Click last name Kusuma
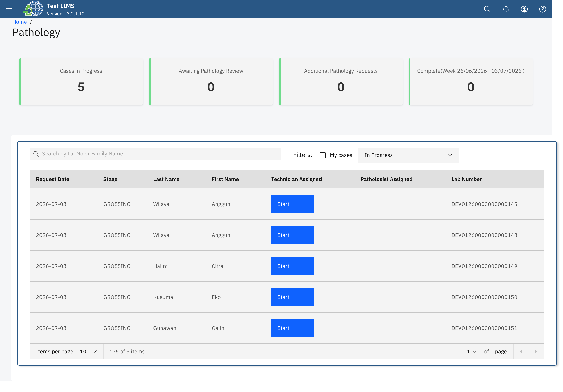 pyautogui.click(x=163, y=297)
